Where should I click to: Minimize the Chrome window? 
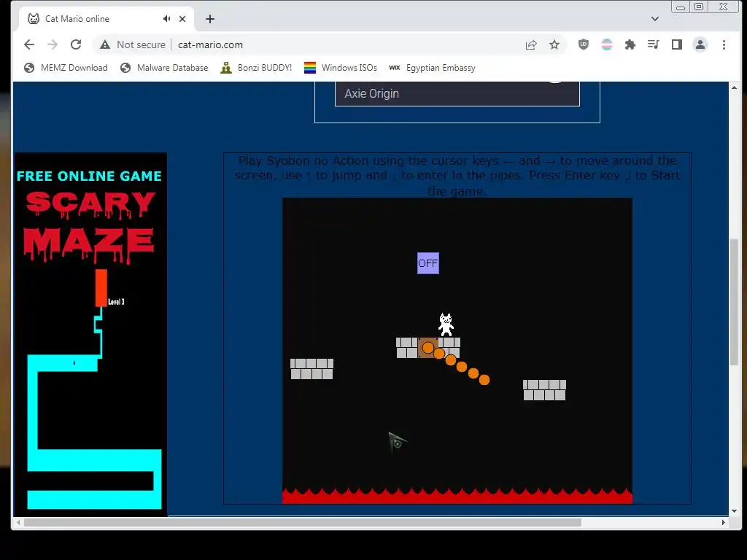[x=681, y=7]
